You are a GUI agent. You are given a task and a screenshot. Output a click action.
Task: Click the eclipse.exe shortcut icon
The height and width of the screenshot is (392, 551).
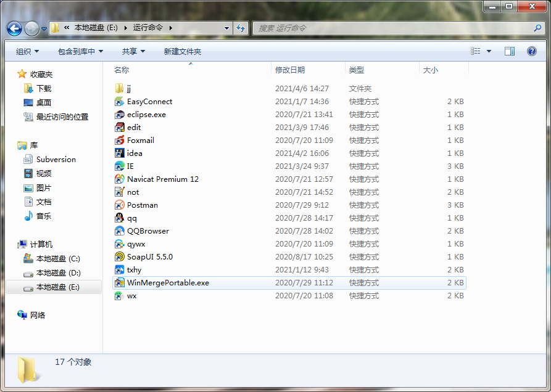click(120, 115)
